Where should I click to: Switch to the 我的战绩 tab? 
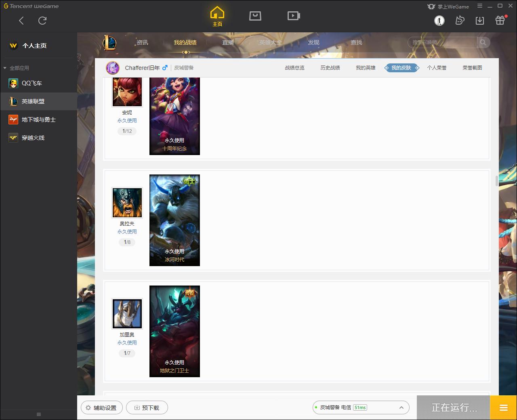(185, 42)
